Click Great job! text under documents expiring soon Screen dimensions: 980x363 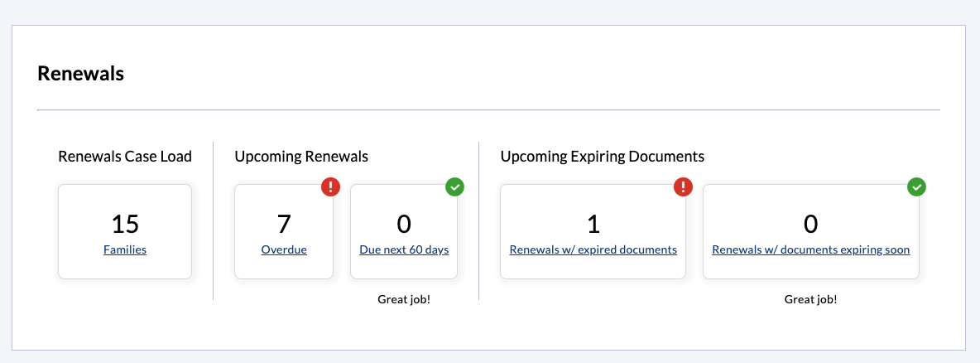(810, 299)
